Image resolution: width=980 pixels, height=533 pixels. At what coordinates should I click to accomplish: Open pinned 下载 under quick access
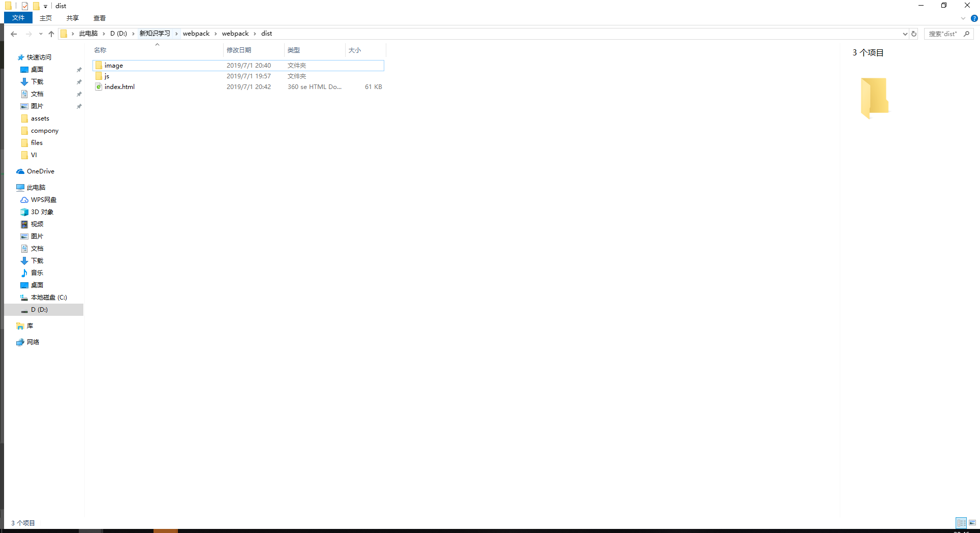click(37, 82)
